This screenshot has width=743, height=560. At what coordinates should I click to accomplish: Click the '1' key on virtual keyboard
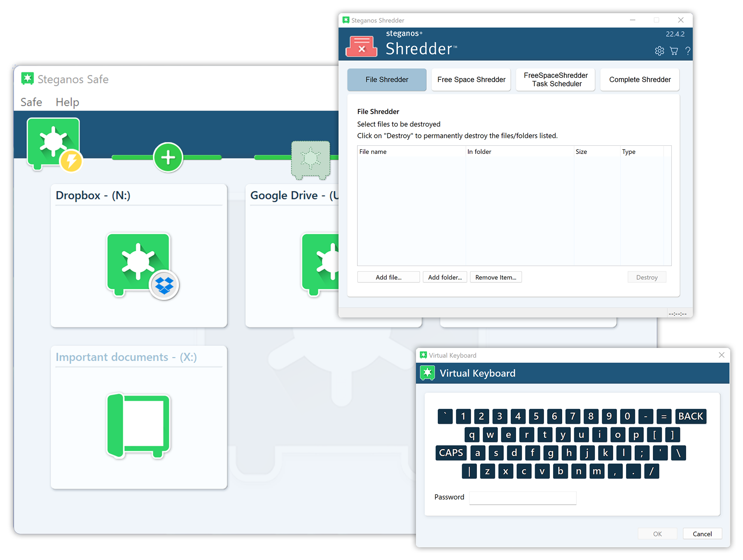pos(463,416)
